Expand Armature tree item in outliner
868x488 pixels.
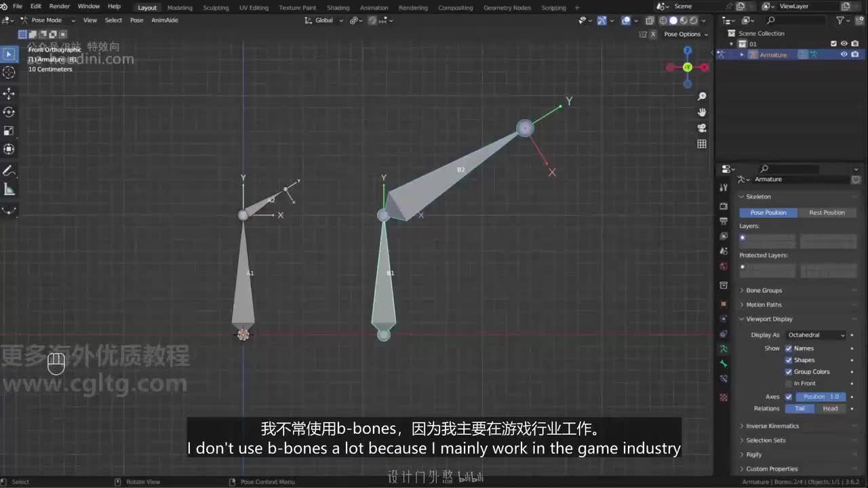tap(742, 54)
